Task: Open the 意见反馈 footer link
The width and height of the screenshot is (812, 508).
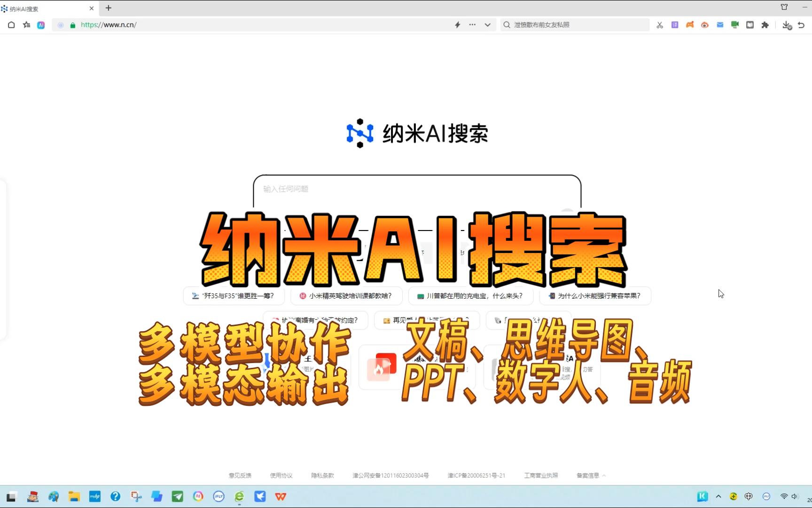Action: [x=240, y=476]
